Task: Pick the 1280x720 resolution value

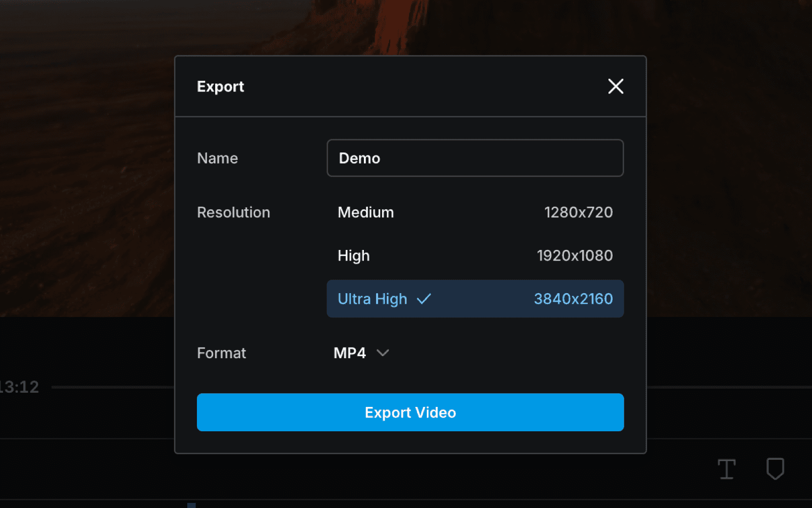Action: point(579,212)
